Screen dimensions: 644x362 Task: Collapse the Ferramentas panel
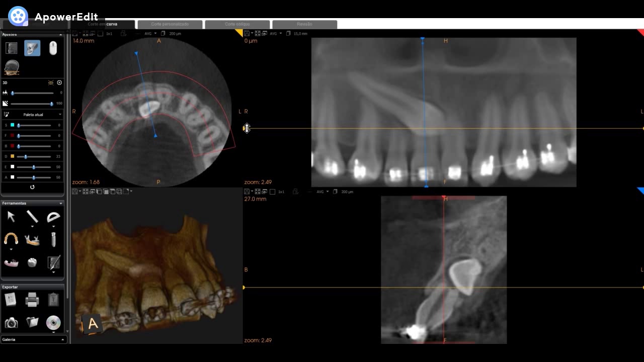pyautogui.click(x=61, y=203)
